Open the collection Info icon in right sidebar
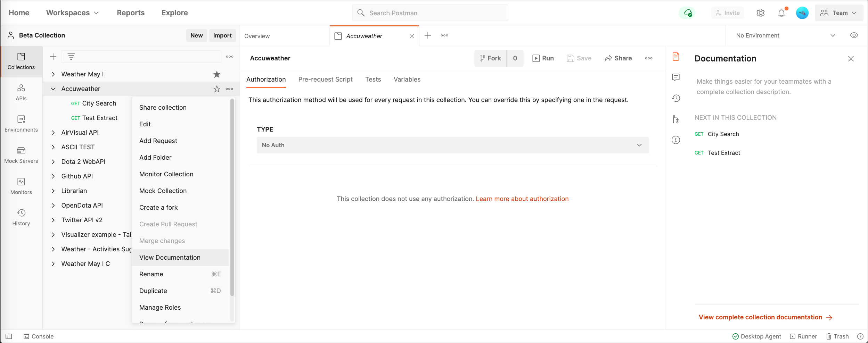The width and height of the screenshot is (868, 343). pos(676,140)
